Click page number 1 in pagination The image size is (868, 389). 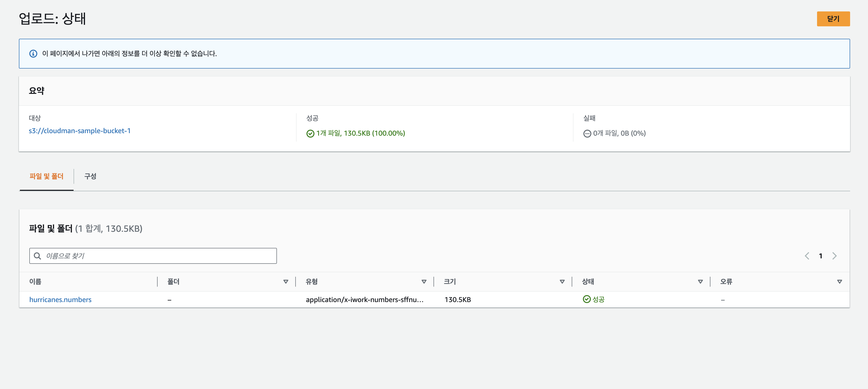point(821,256)
